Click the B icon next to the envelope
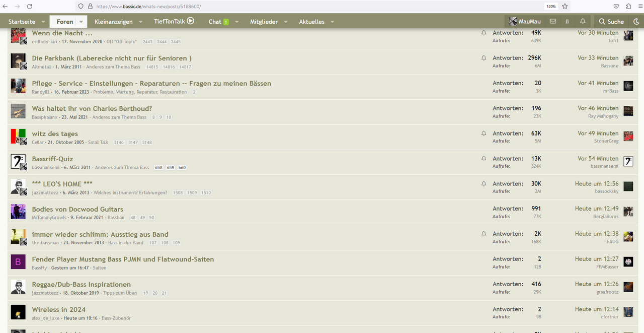The height and width of the screenshot is (333, 644). 568,21
